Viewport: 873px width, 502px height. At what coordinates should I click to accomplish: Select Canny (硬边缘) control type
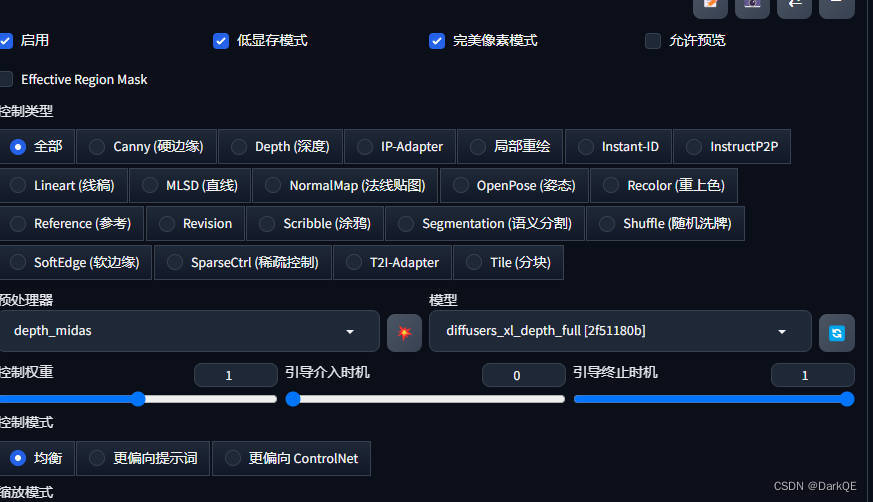click(147, 146)
